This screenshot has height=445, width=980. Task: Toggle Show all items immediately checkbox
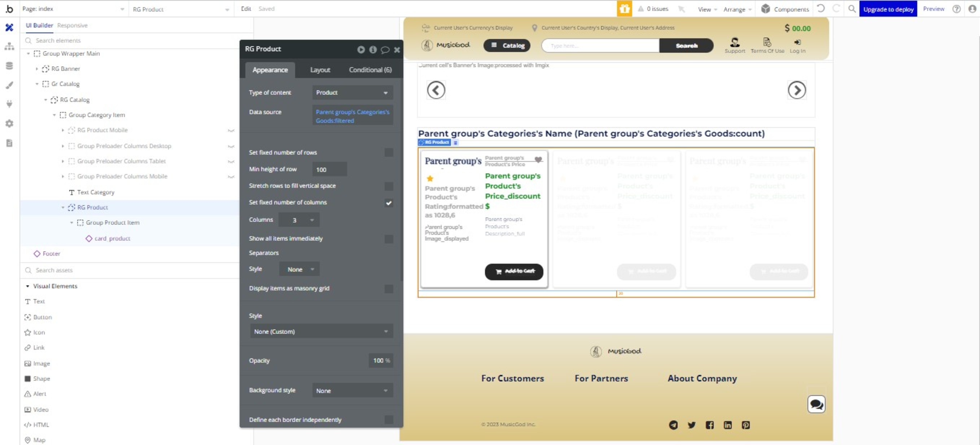point(388,239)
